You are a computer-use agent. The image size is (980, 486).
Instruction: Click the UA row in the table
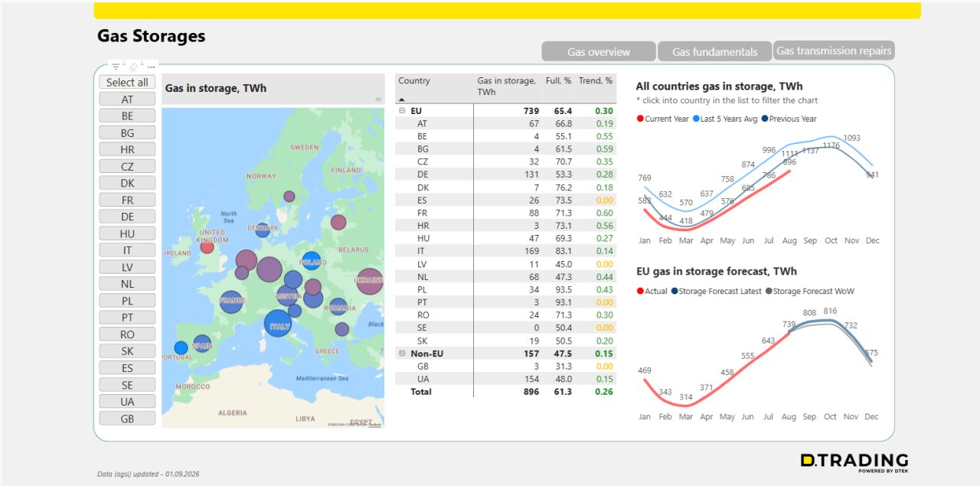tap(505, 379)
